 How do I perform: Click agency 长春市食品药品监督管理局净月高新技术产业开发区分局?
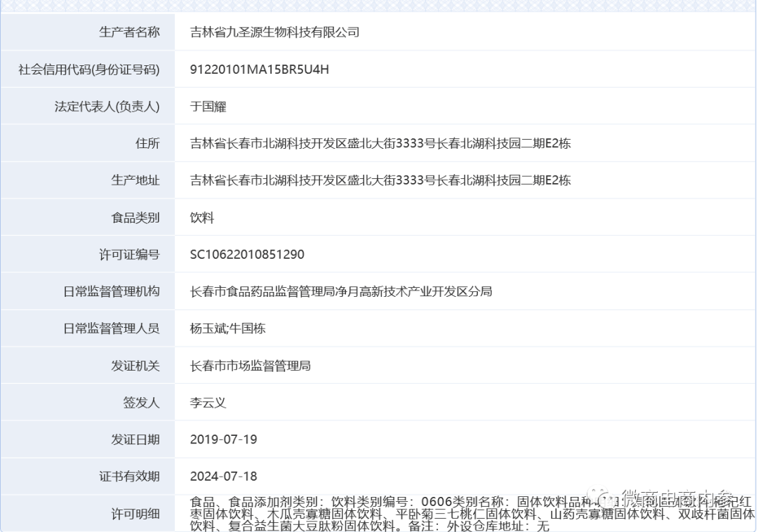pyautogui.click(x=341, y=291)
